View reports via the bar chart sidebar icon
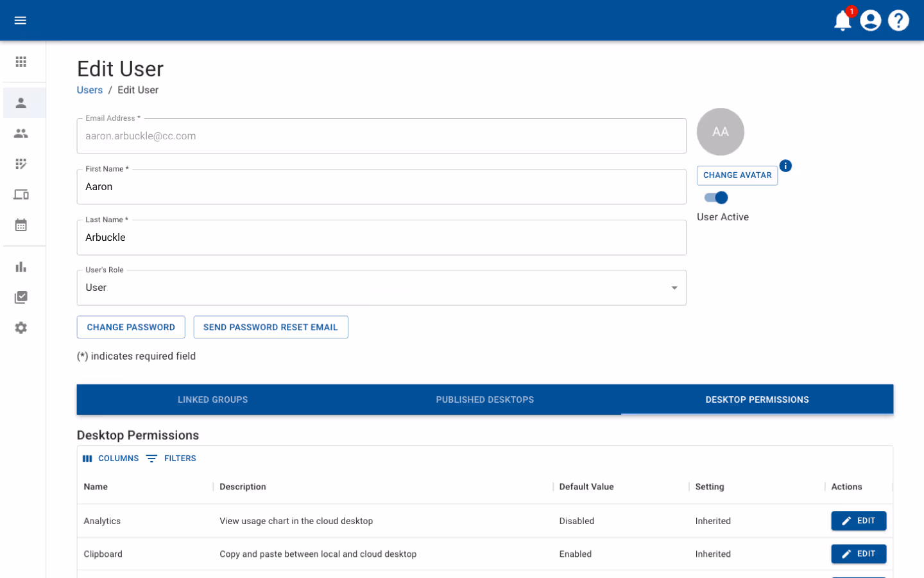The height and width of the screenshot is (578, 924). click(21, 267)
